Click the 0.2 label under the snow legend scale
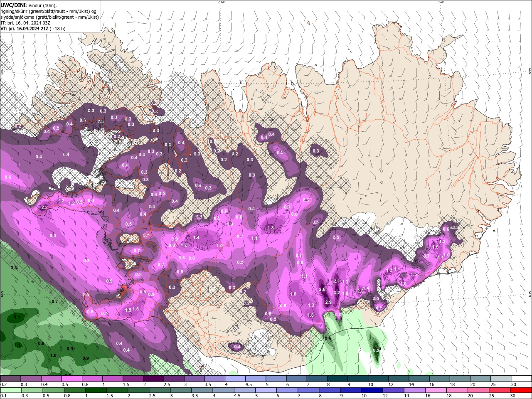The image size is (532, 399). pos(3,384)
